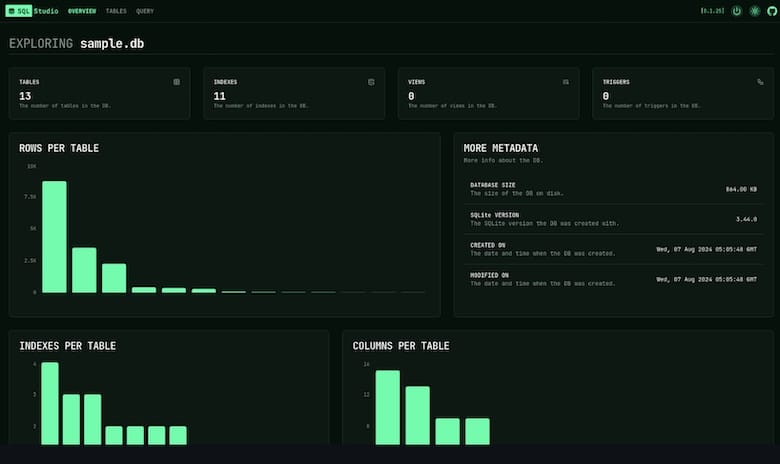Screen dimensions: 780x464
Task: Click the tallest bar in Columns Per Table
Action: (x=388, y=407)
